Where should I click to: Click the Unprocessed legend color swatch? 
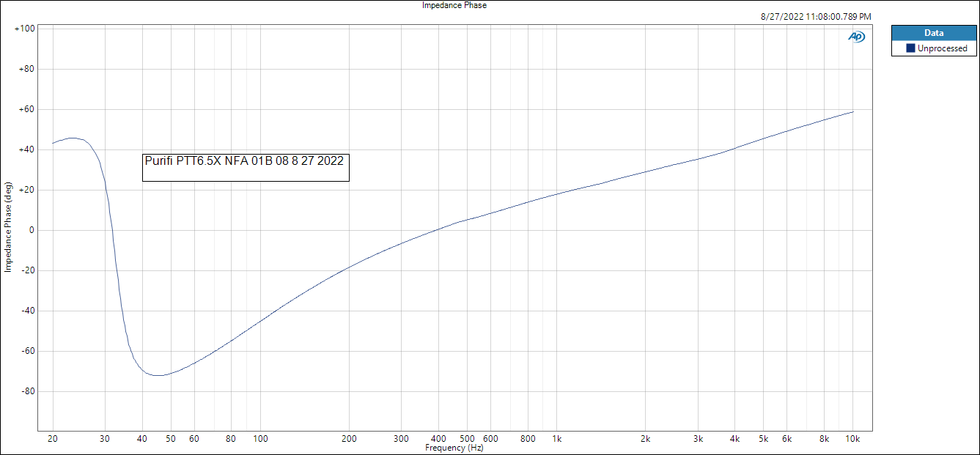(910, 48)
